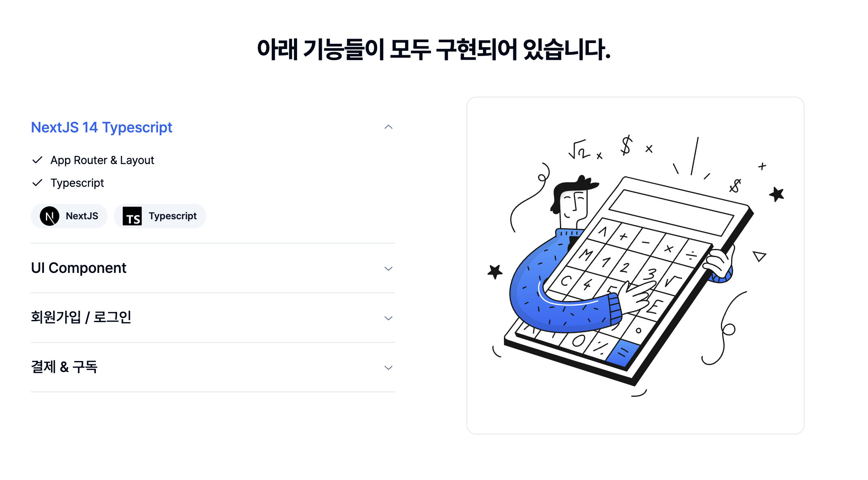The width and height of the screenshot is (868, 480).
Task: Toggle the App Router & Layout checkbox
Action: 37,160
